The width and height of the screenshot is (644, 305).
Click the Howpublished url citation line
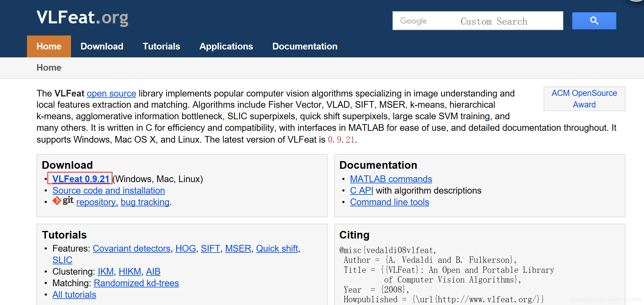pyautogui.click(x=444, y=300)
